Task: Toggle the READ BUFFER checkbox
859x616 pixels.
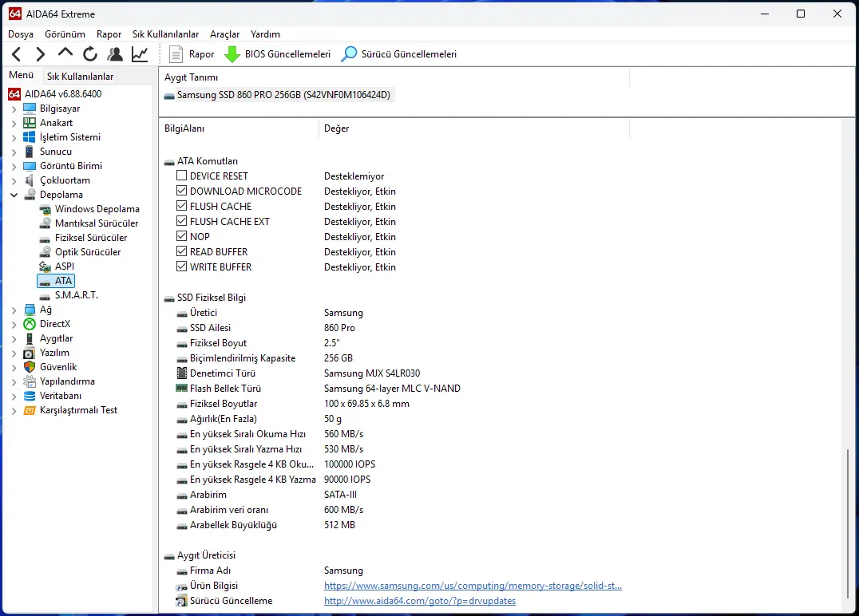Action: click(x=181, y=251)
